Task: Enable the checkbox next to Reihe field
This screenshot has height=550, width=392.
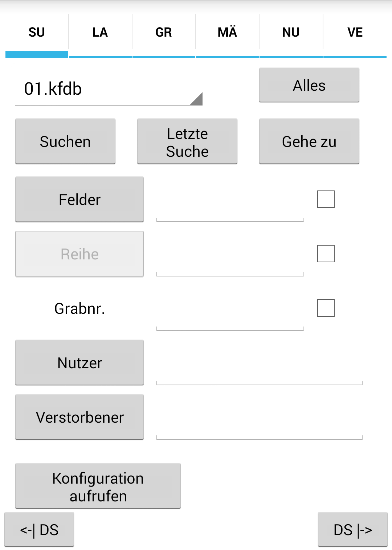Action: tap(326, 254)
